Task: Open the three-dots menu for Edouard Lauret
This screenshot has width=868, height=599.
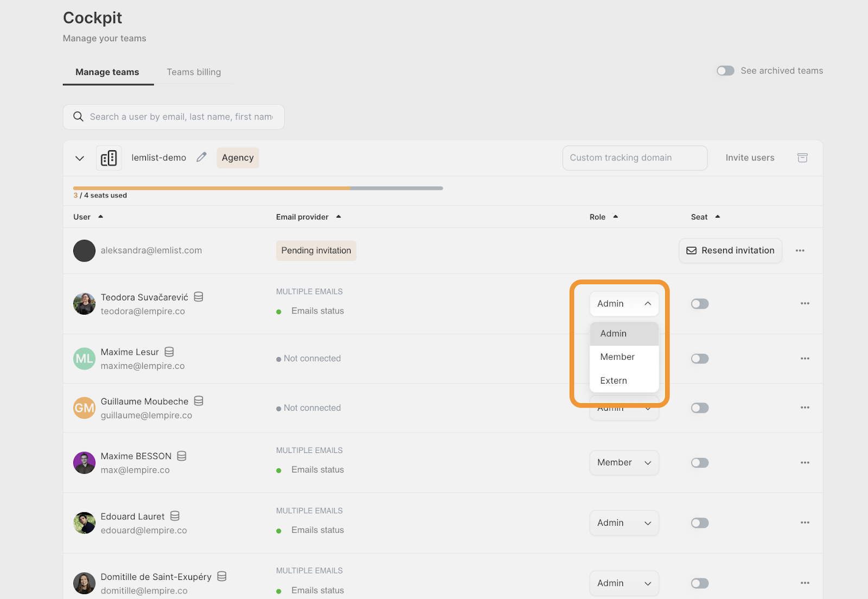Action: pos(805,523)
